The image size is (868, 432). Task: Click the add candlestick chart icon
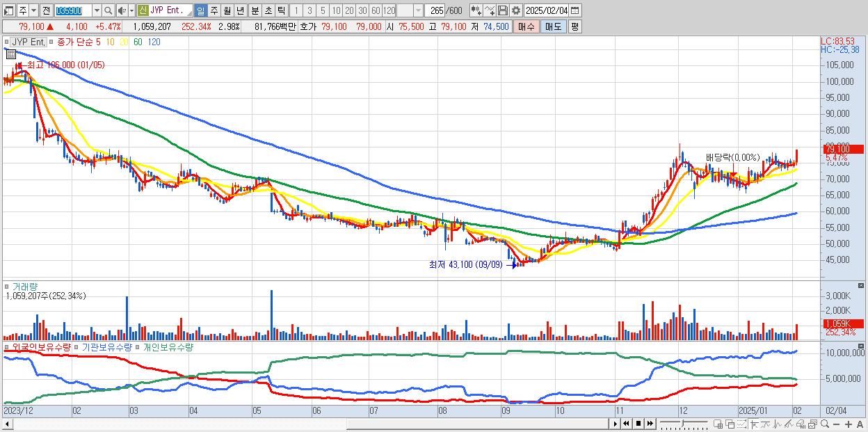point(476,10)
